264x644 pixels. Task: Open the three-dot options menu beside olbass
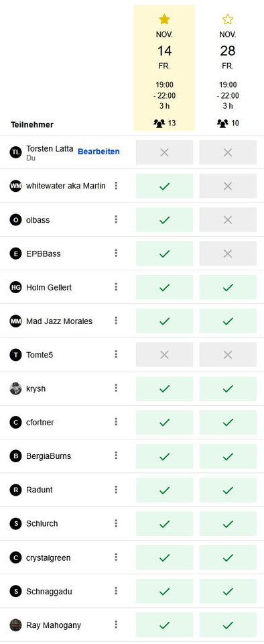(116, 219)
